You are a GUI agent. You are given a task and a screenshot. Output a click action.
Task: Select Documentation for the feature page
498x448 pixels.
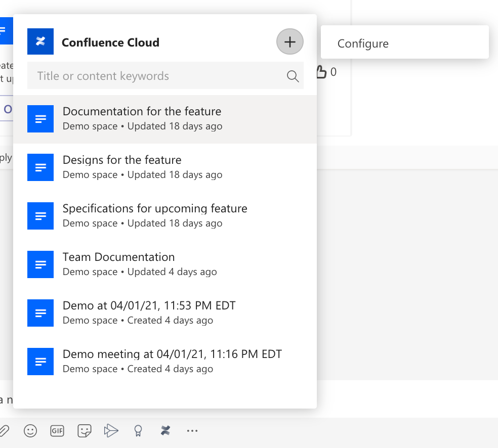point(165,119)
